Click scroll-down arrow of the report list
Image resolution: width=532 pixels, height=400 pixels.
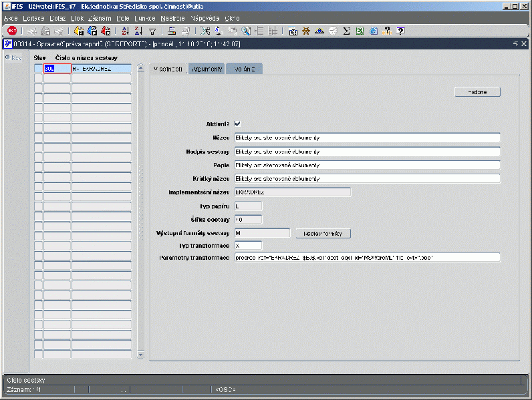140,355
